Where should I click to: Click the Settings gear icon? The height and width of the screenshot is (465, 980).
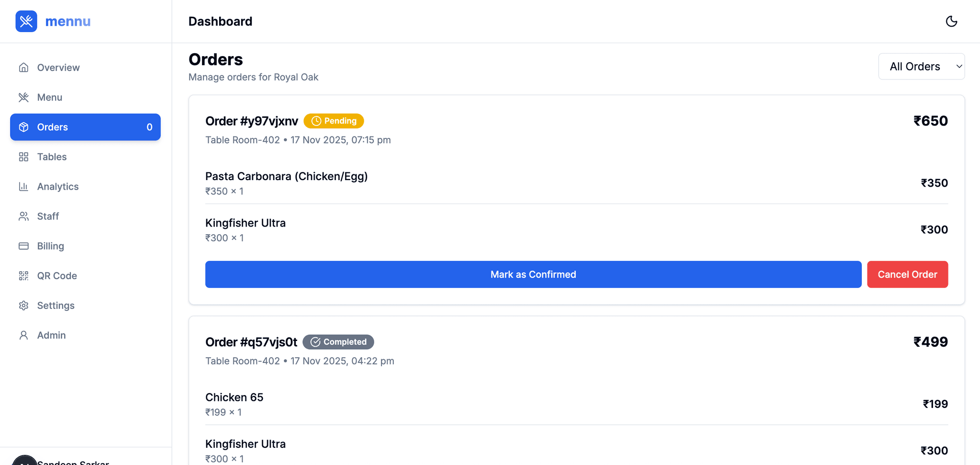[x=24, y=305]
